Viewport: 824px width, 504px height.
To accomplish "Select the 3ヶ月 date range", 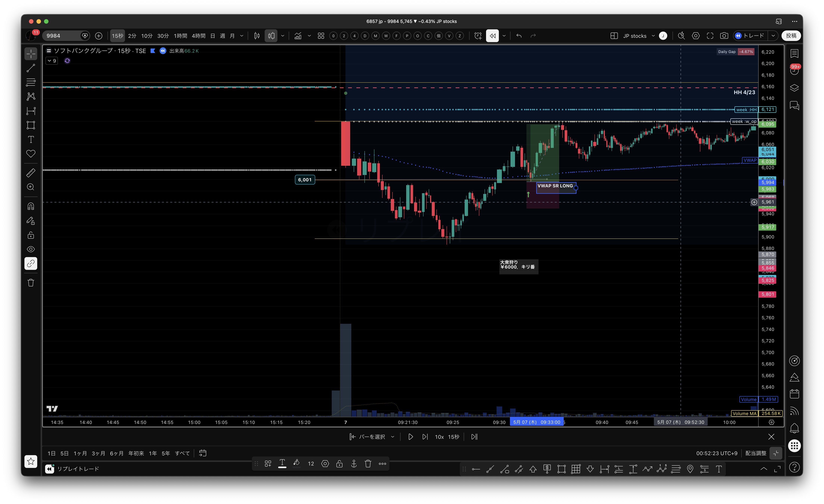I will point(98,453).
